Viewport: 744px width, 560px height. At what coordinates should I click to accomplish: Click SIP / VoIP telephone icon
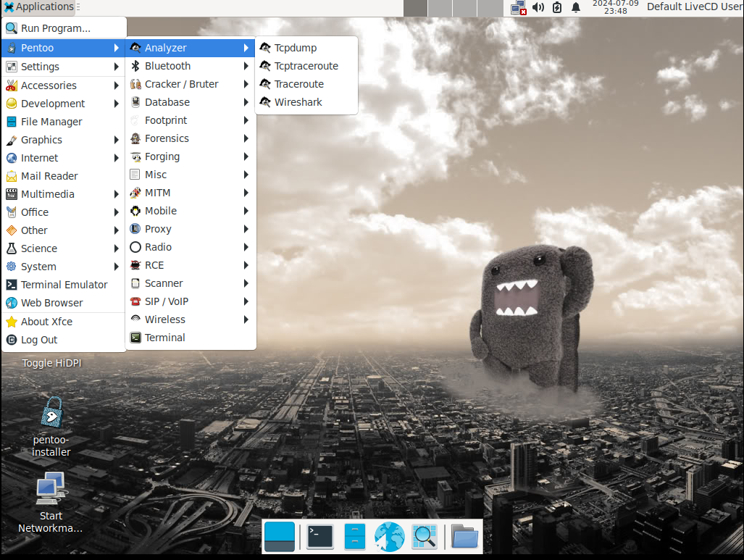point(135,301)
